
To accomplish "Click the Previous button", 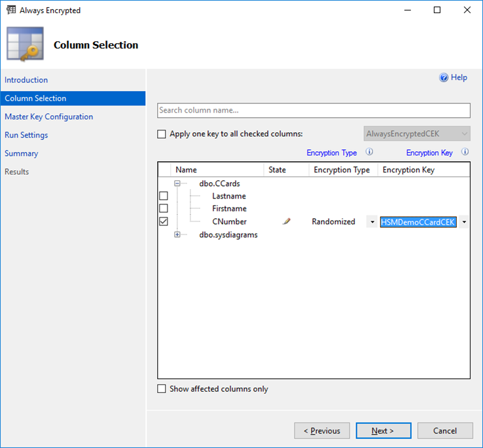I will pos(321,431).
